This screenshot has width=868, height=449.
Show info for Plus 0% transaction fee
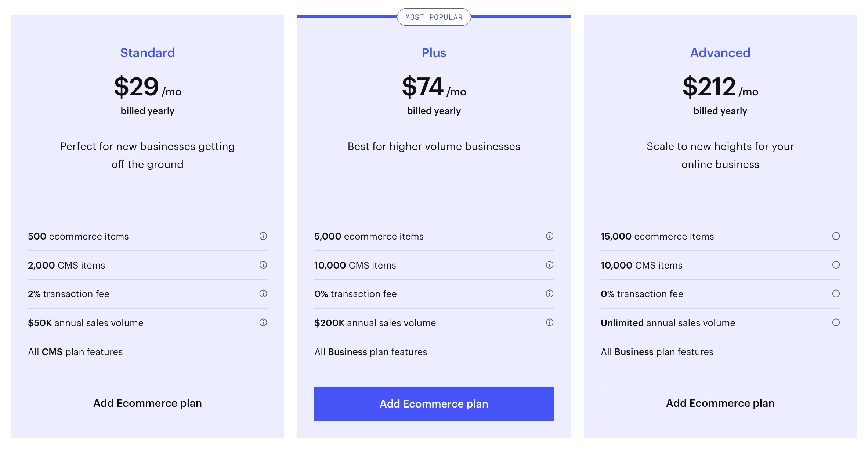coord(550,293)
